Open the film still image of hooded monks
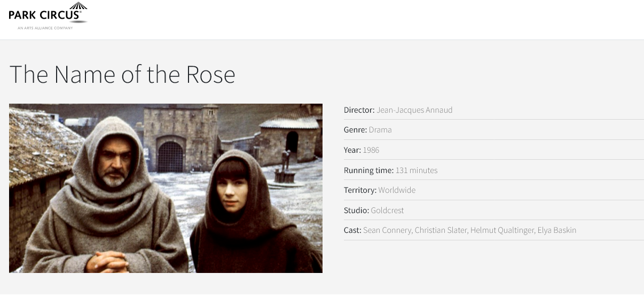The height and width of the screenshot is (297, 644). pos(166,188)
